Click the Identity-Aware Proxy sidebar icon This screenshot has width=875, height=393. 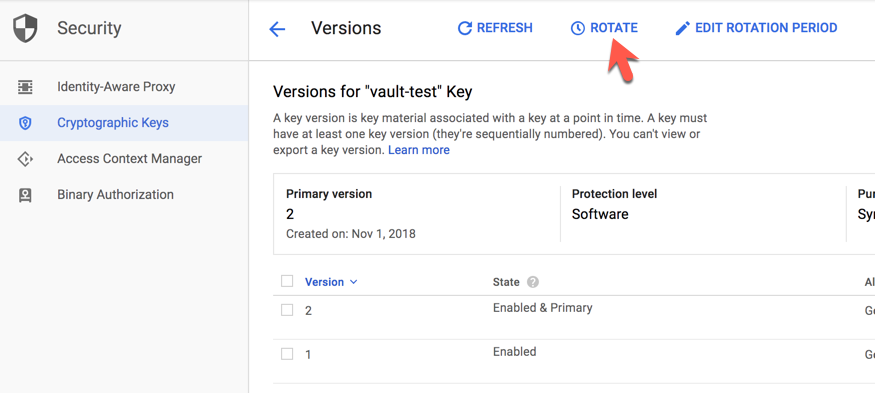pyautogui.click(x=25, y=87)
